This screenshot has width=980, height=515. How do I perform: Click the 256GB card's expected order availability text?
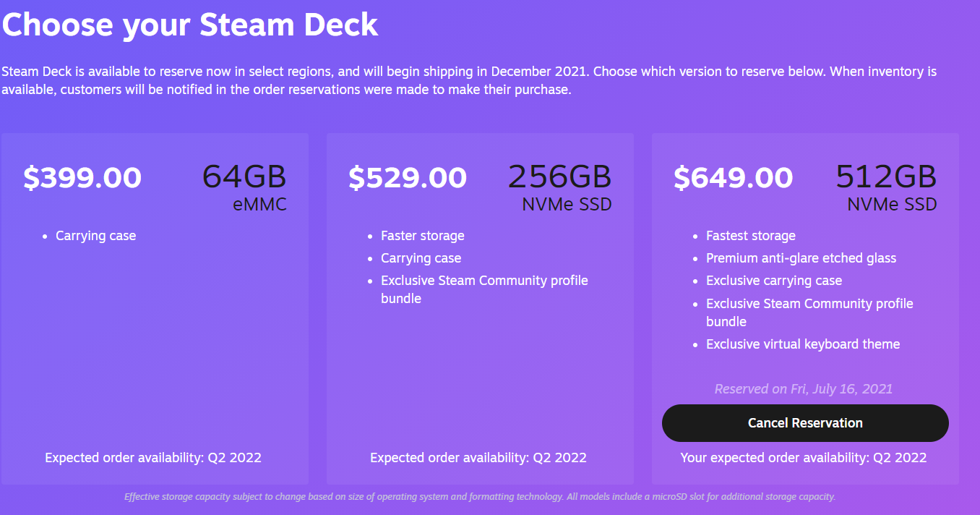pos(478,458)
